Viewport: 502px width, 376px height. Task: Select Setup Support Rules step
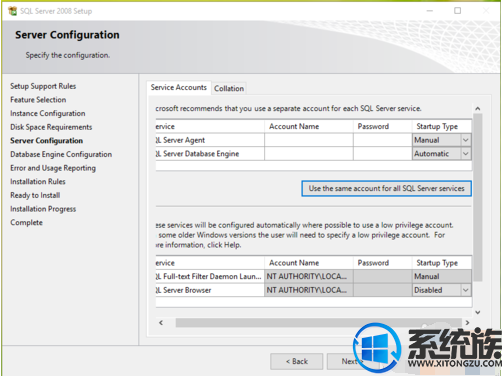(43, 86)
